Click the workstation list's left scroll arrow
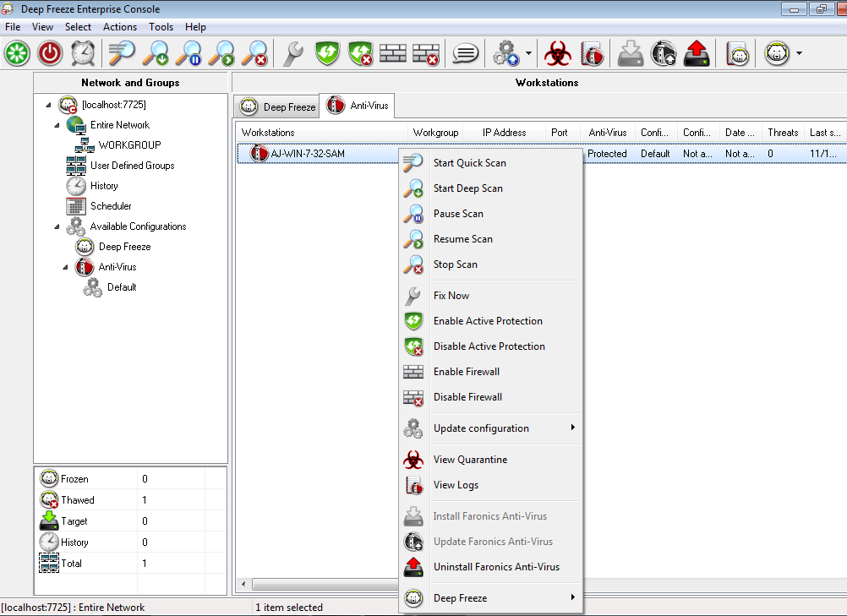847x616 pixels. (243, 584)
